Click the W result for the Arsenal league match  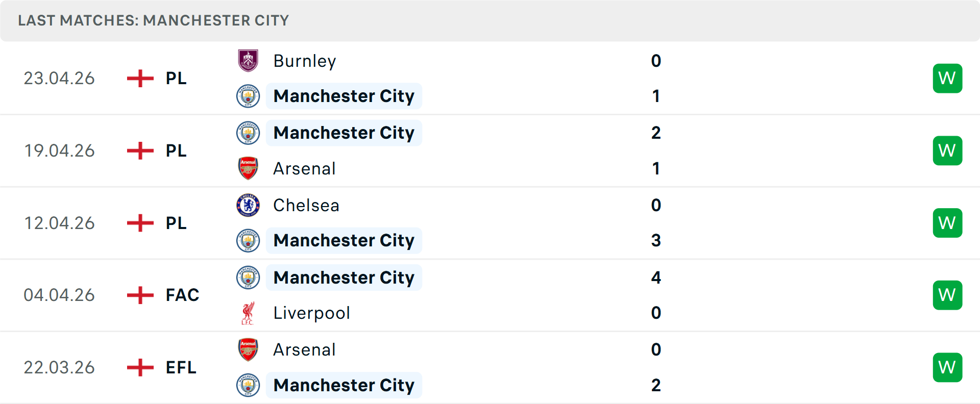(x=947, y=150)
